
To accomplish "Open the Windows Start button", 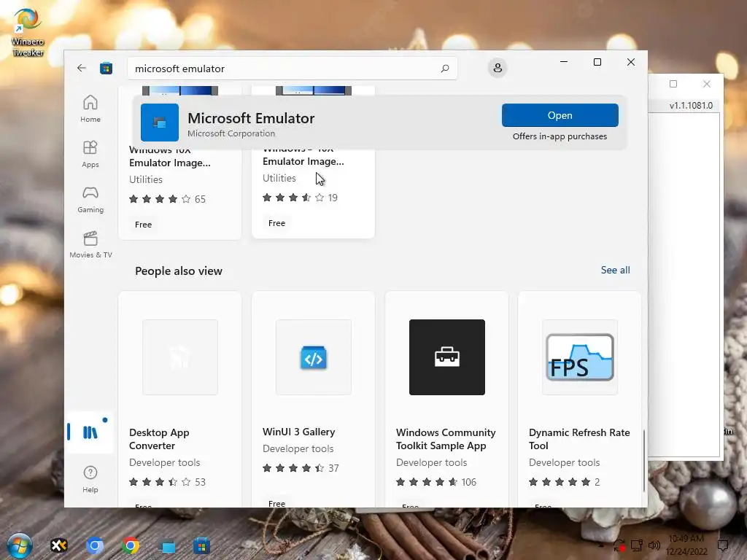I will tap(20, 545).
